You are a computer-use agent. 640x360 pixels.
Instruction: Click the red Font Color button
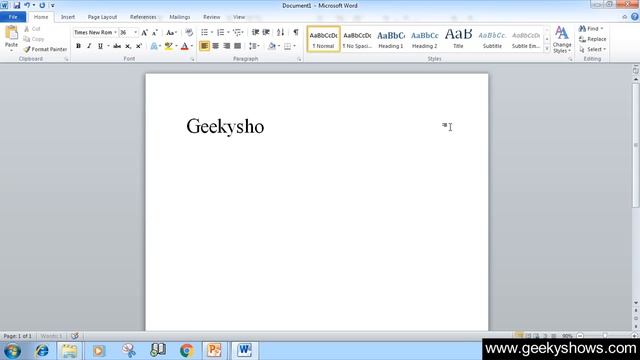[x=184, y=46]
